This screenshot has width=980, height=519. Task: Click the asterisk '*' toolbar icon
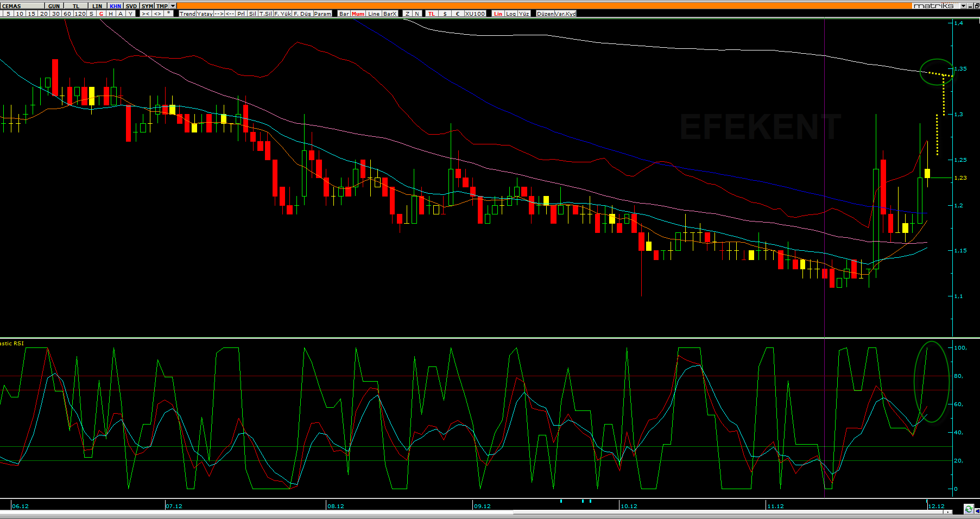click(169, 14)
